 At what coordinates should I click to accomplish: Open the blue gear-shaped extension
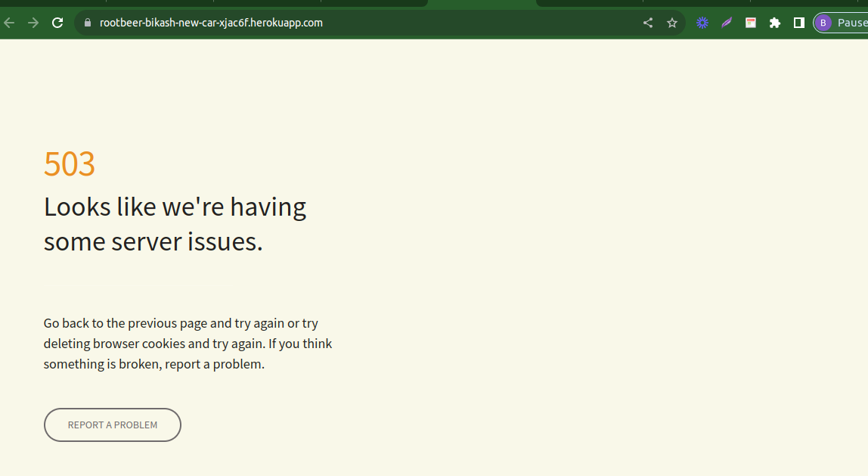pos(702,23)
